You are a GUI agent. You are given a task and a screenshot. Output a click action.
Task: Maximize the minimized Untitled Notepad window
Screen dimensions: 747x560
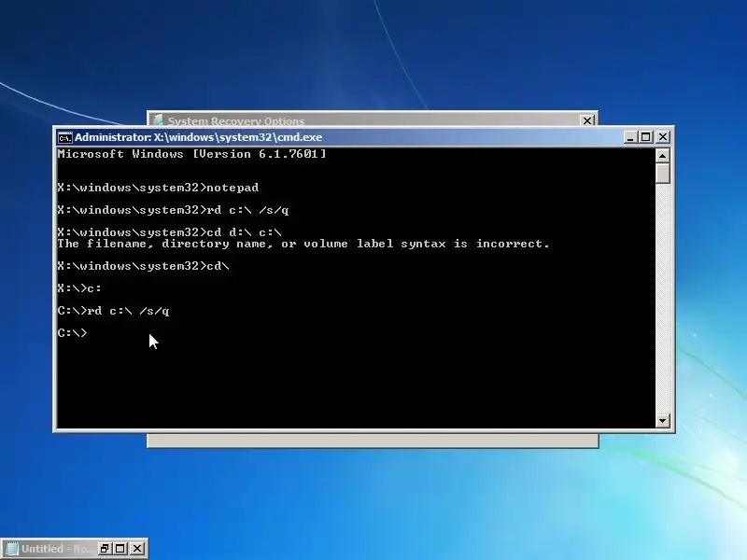tap(120, 549)
